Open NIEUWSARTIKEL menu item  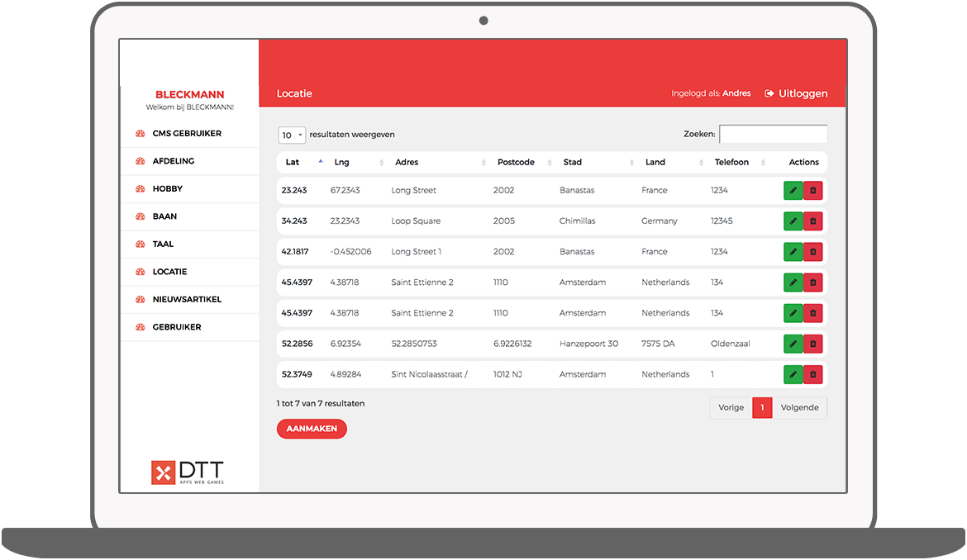pos(187,299)
